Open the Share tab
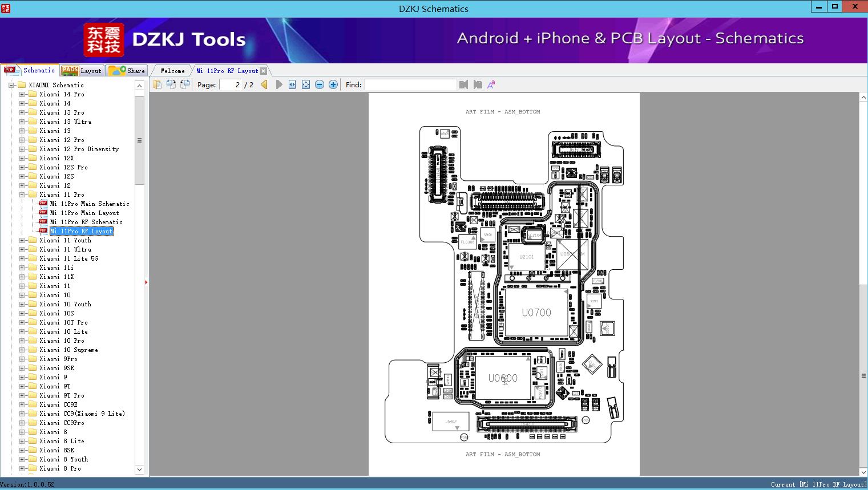The width and height of the screenshot is (868, 490). tap(127, 71)
